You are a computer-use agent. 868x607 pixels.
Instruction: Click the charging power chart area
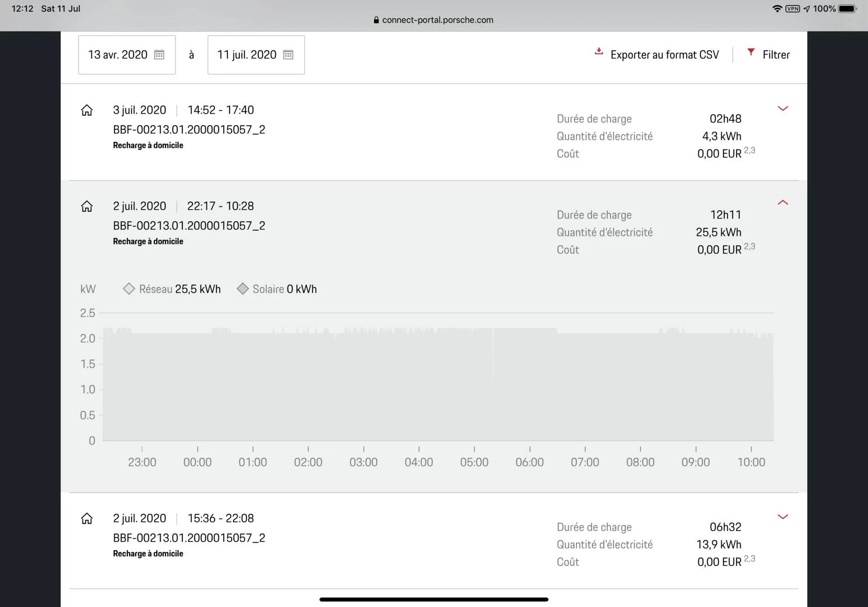click(x=438, y=377)
